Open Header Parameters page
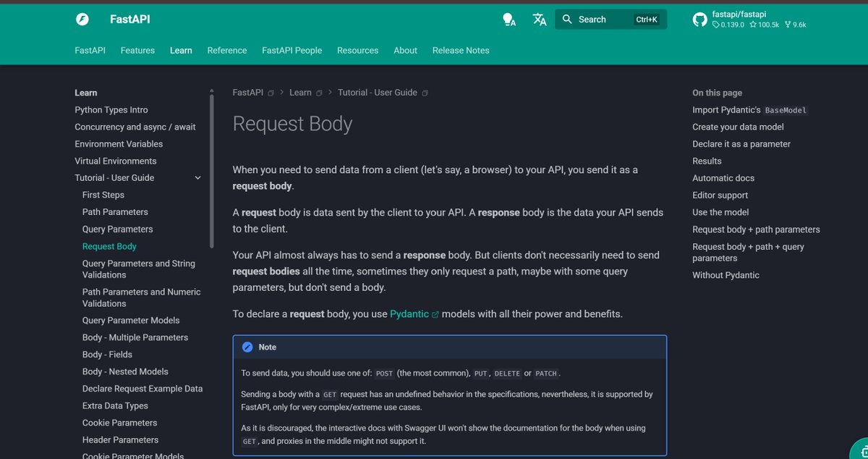 120,440
